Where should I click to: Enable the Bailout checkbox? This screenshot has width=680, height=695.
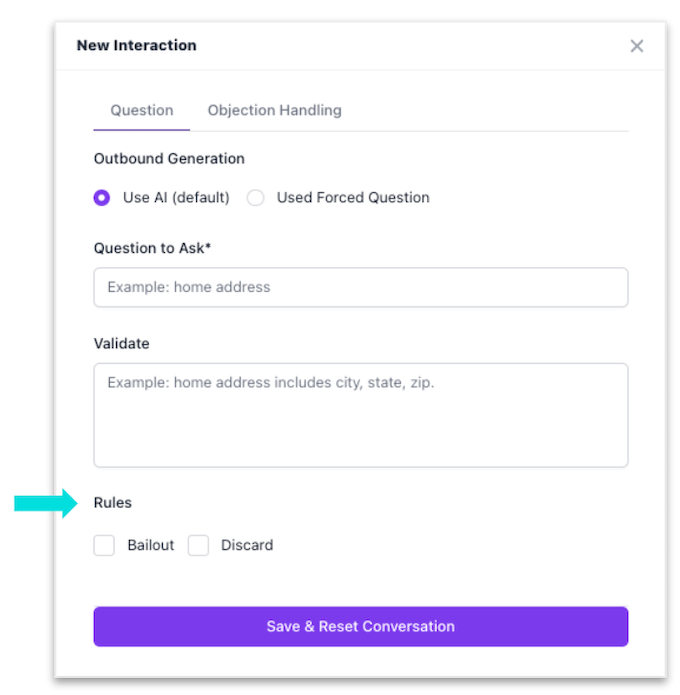tap(104, 545)
